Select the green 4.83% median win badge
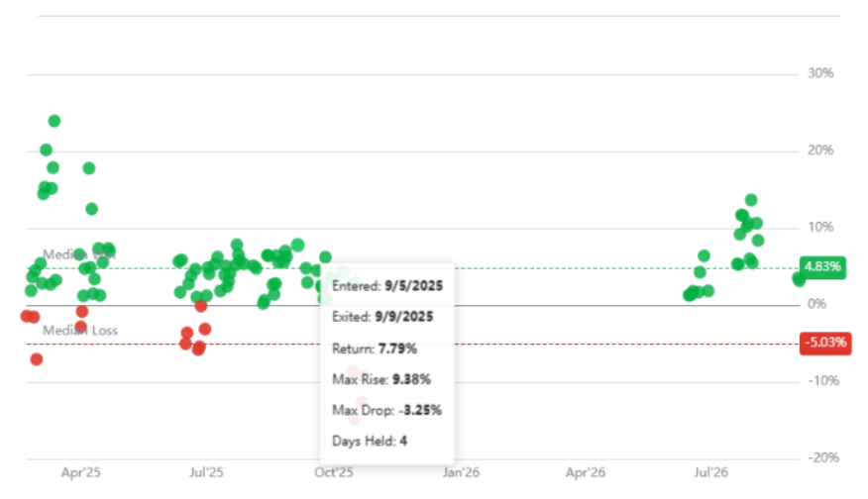Viewport: 868px width, 499px height. pyautogui.click(x=822, y=267)
